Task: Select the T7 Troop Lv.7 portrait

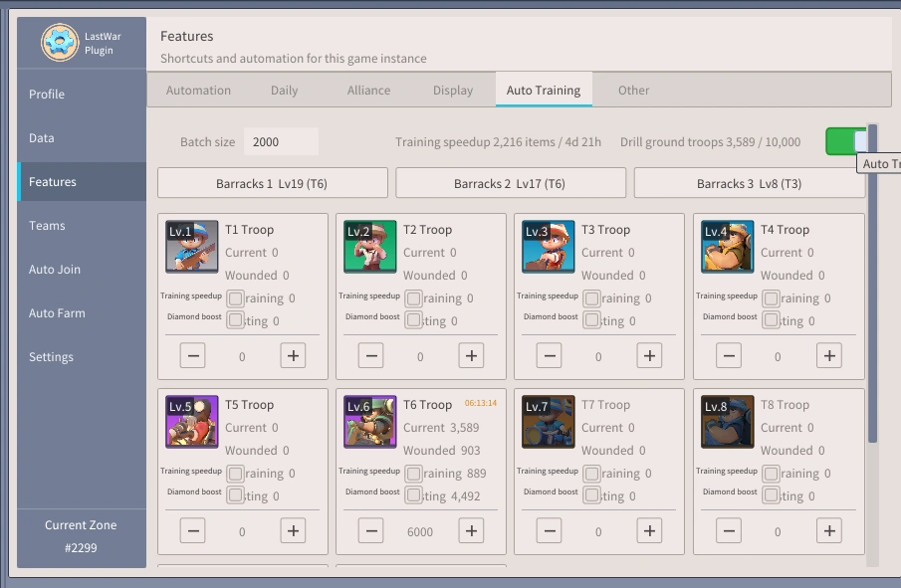Action: (549, 422)
